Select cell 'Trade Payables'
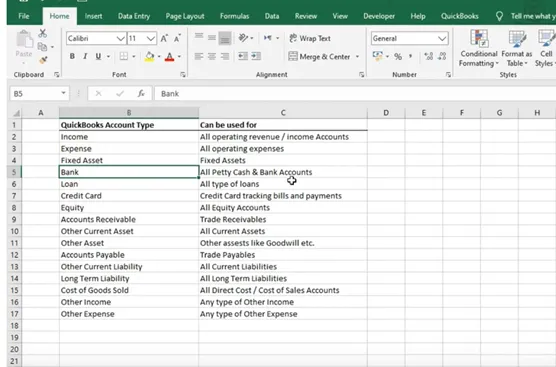 283,255
